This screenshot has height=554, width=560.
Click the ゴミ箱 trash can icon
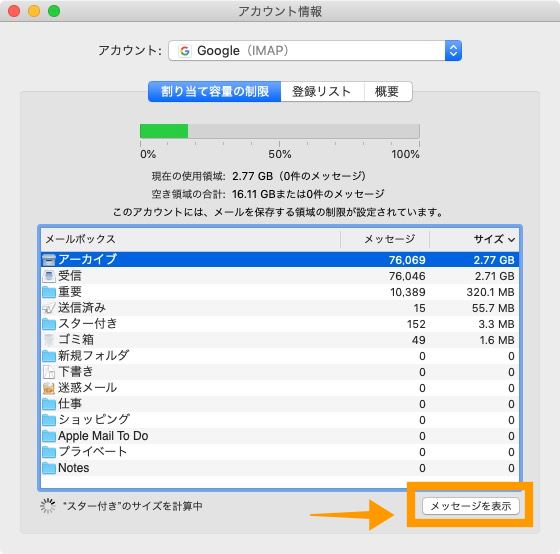point(49,340)
